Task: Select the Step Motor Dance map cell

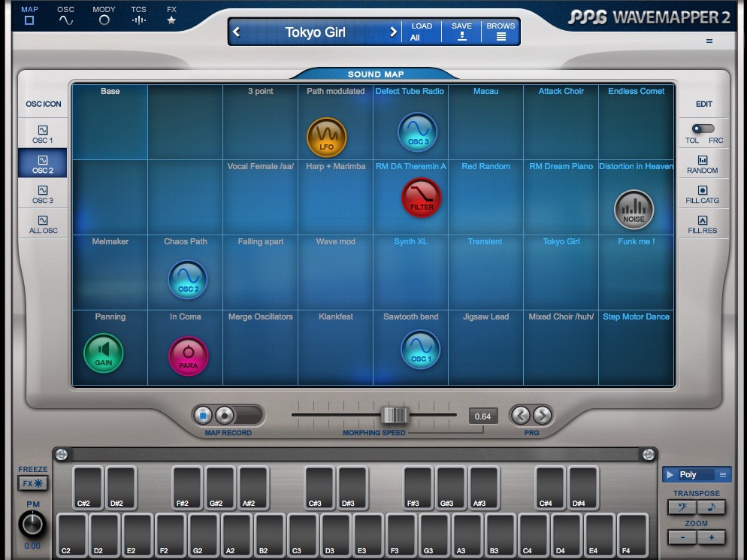Action: (636, 347)
